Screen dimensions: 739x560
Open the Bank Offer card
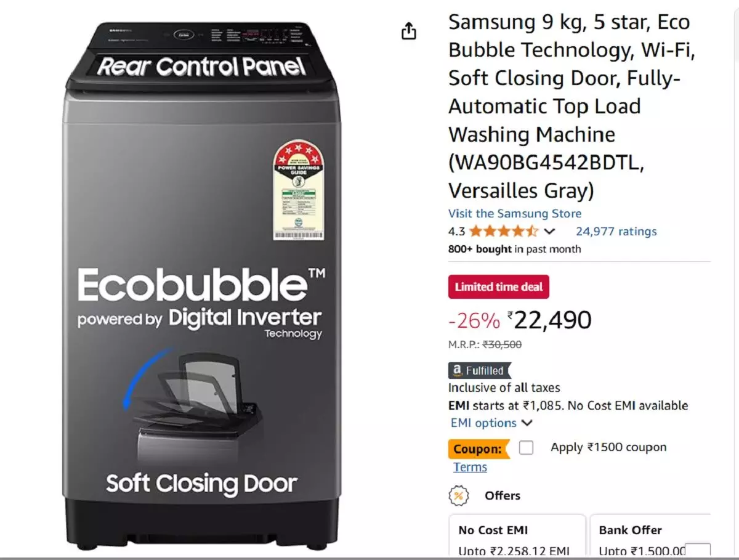650,537
